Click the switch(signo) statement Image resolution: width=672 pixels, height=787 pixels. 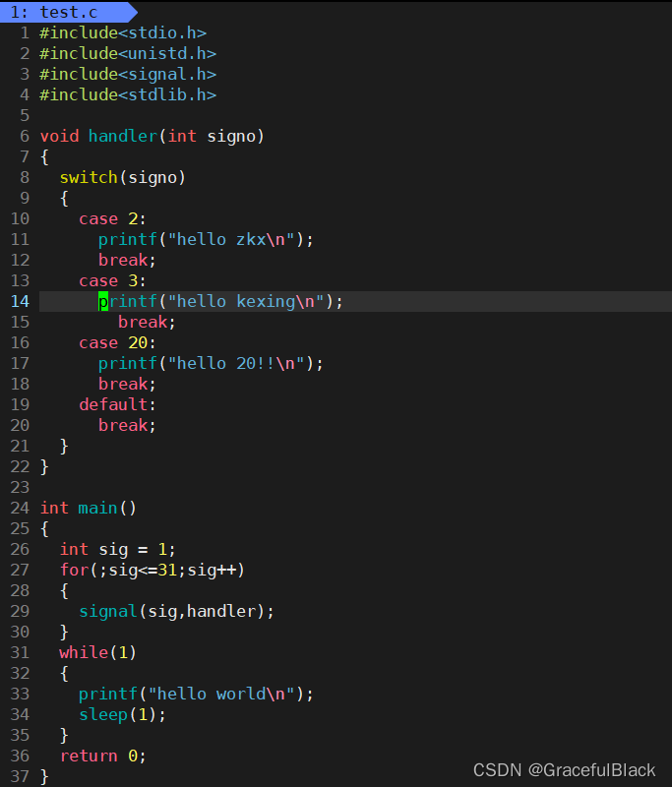(122, 178)
